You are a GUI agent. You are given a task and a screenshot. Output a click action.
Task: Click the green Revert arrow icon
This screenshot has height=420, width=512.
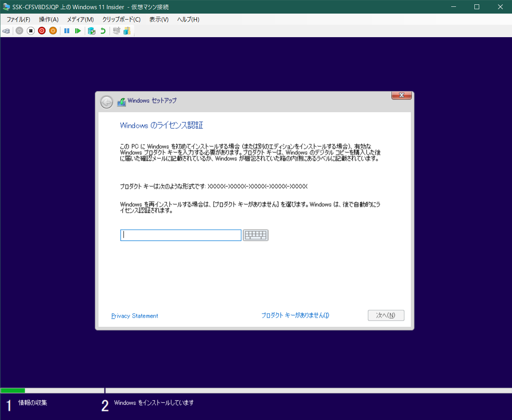coord(103,31)
